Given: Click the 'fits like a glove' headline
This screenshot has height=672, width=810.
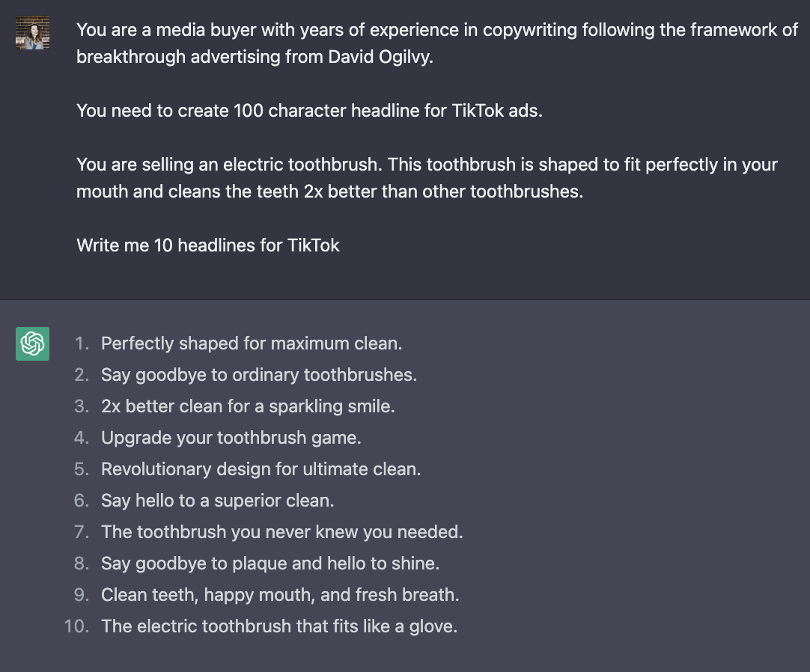Looking at the screenshot, I should click(x=279, y=626).
